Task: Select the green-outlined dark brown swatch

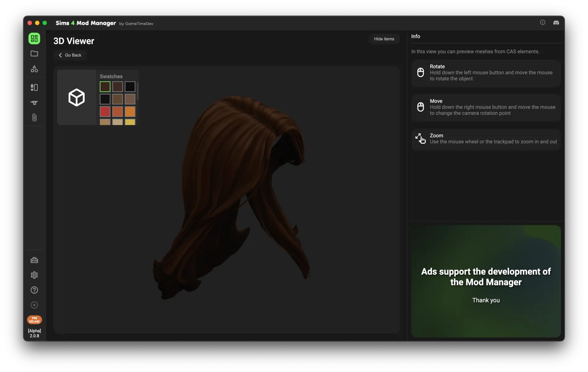Action: (105, 87)
